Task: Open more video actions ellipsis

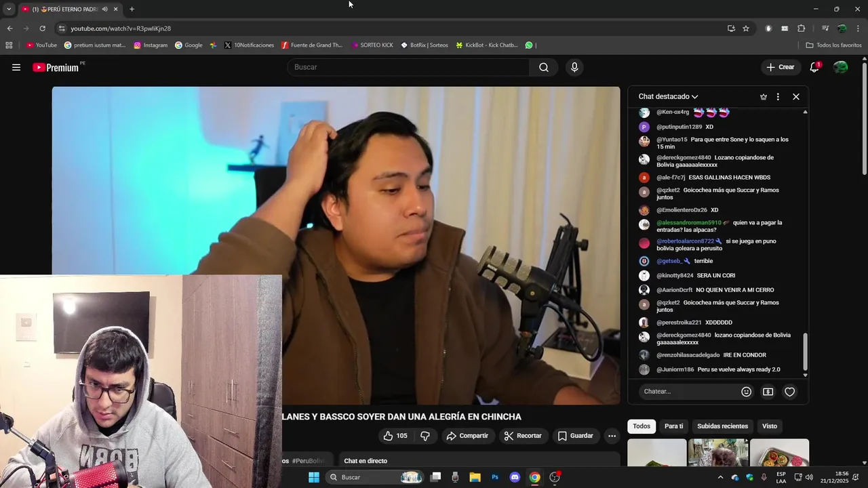Action: 612,436
